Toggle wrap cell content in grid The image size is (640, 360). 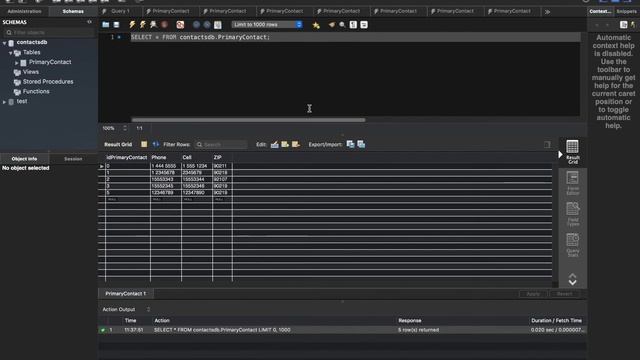pyautogui.click(x=547, y=144)
